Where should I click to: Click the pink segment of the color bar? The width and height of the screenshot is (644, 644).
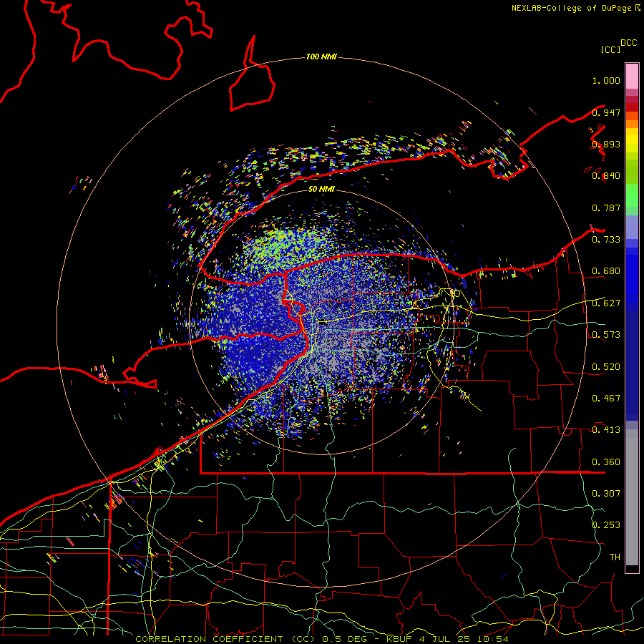632,77
